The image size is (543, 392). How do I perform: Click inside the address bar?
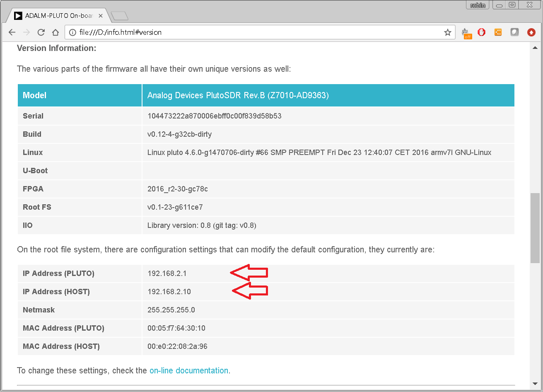coord(207,32)
